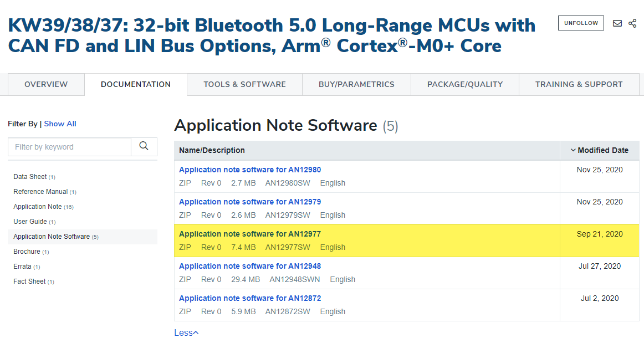Click the keyword filter search magnifier icon
This screenshot has height=338, width=644.
coord(144,146)
